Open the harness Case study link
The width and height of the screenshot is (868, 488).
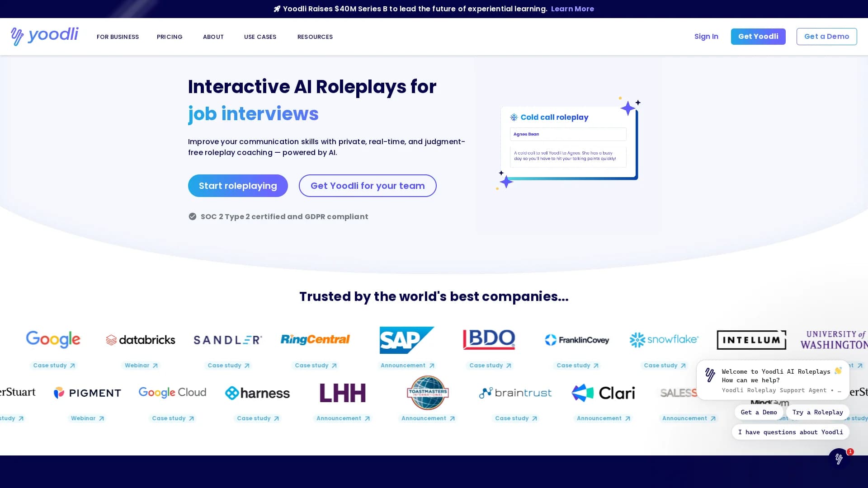(258, 418)
